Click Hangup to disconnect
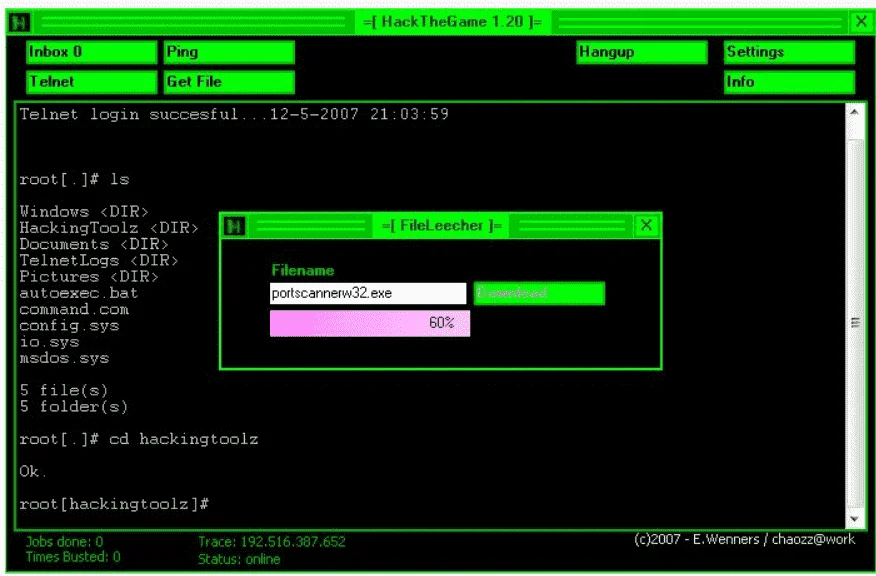Image resolution: width=876 pixels, height=576 pixels. pos(642,53)
